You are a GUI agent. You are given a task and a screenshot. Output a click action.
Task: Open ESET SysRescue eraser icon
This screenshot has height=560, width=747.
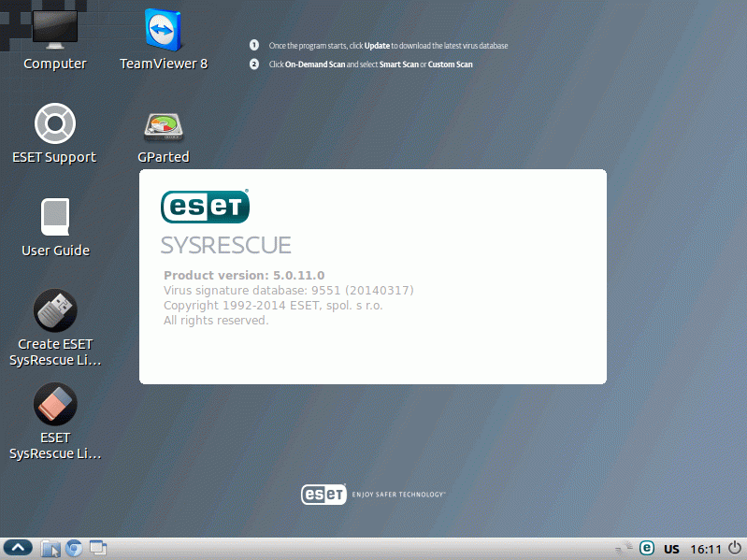point(55,404)
